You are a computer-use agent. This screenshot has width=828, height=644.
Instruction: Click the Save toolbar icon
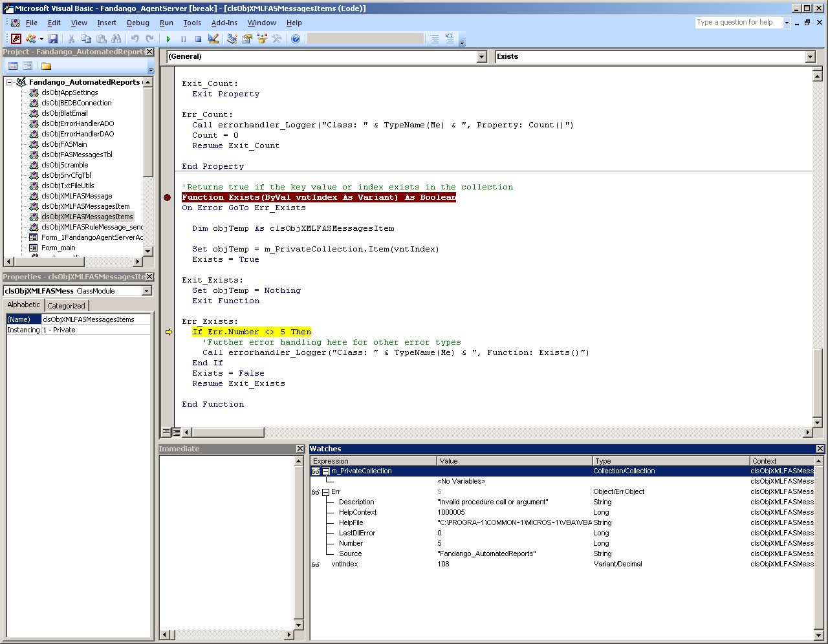click(x=53, y=39)
